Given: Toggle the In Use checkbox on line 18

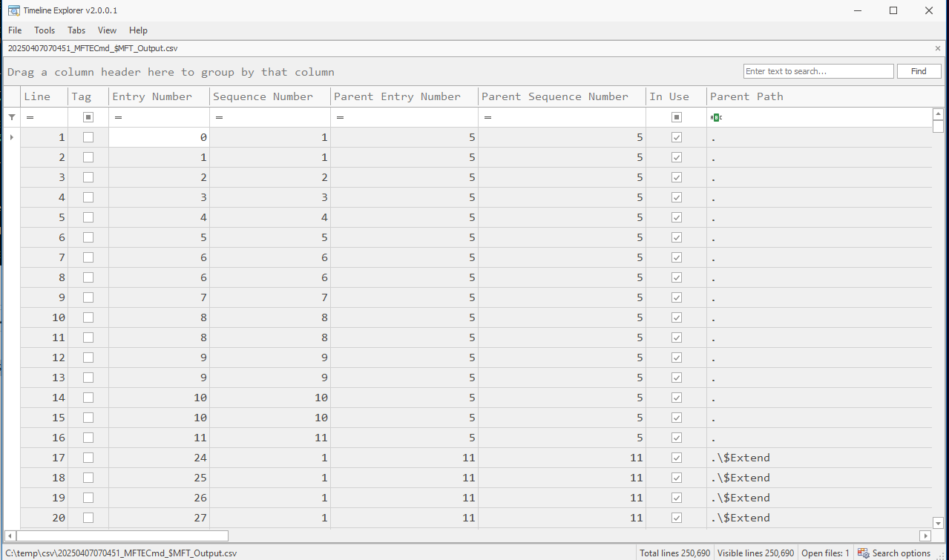Looking at the screenshot, I should pos(677,478).
